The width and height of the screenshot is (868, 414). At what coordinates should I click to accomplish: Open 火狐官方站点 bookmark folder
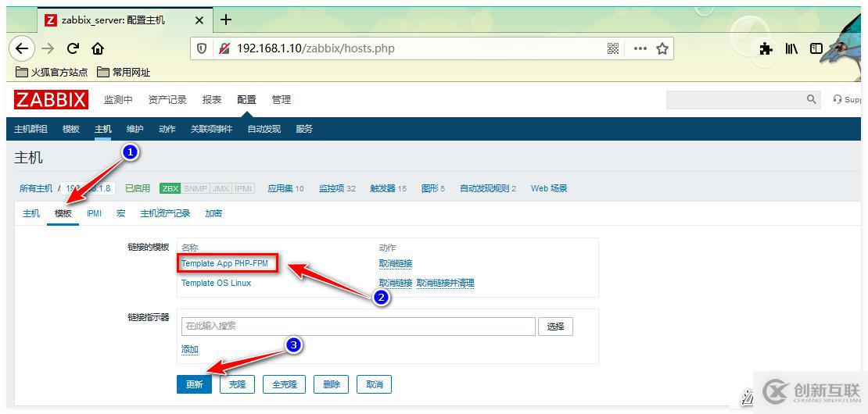pos(52,73)
